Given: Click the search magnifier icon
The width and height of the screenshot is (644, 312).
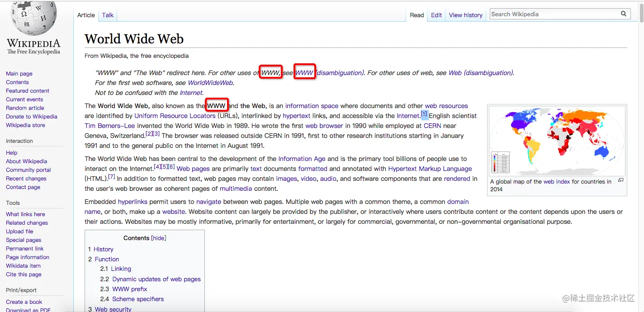Looking at the screenshot, I should [624, 14].
